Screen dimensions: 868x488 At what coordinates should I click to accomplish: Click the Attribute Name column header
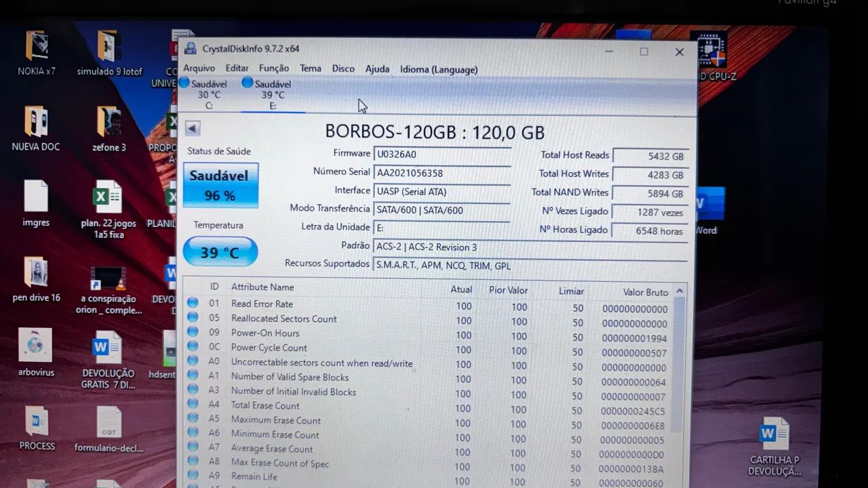262,287
